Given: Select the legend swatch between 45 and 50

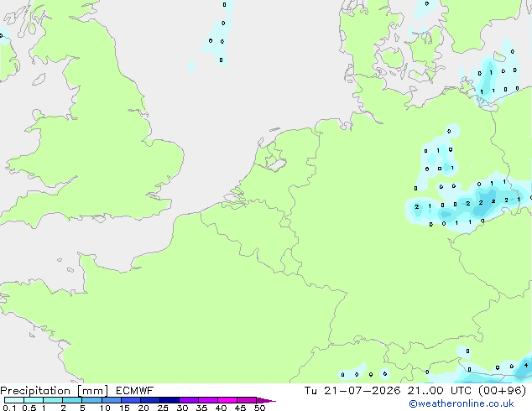Looking at the screenshot, I should click(x=247, y=400).
